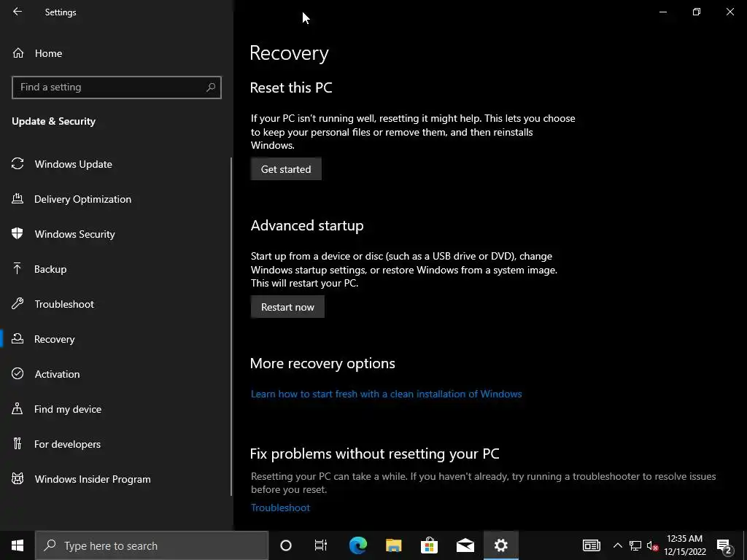Click the taskbar search box
Viewport: 747px width, 560px height.
(152, 545)
